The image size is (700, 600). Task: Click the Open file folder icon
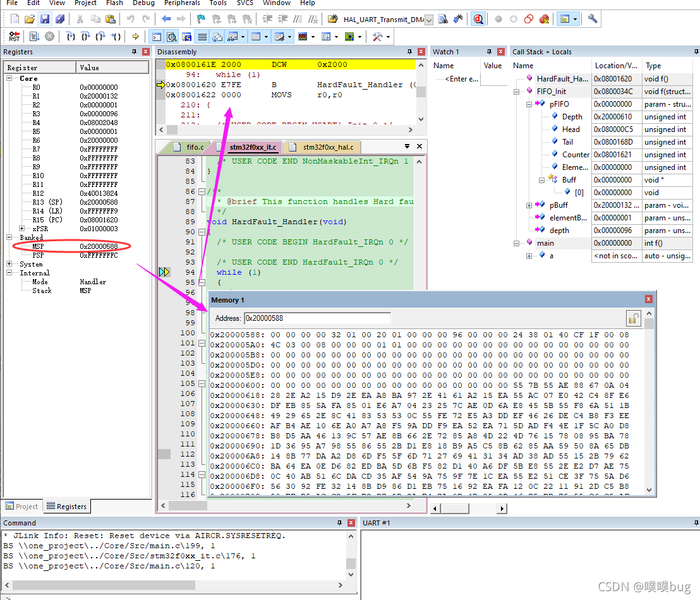click(x=30, y=19)
